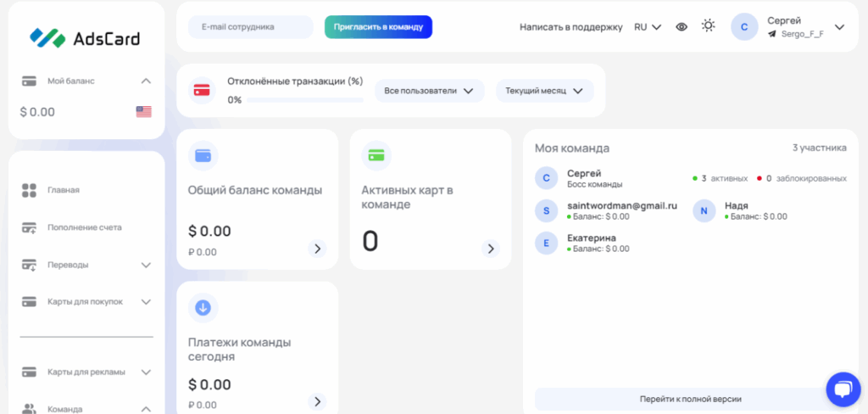Expand the Карты для рекламы submenu chevron
The width and height of the screenshot is (868, 414).
click(146, 372)
